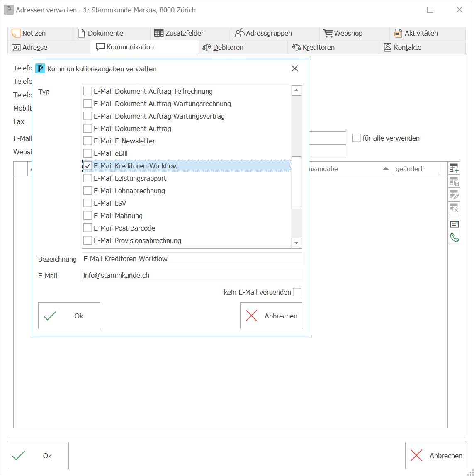The height and width of the screenshot is (476, 474).
Task: Maximize the Adressen verwalten window
Action: click(430, 10)
